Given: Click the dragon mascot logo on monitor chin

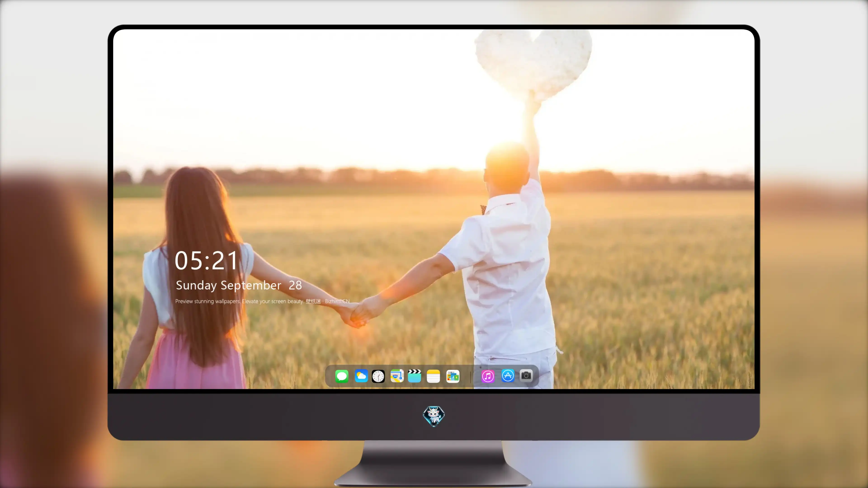Looking at the screenshot, I should coord(434,416).
